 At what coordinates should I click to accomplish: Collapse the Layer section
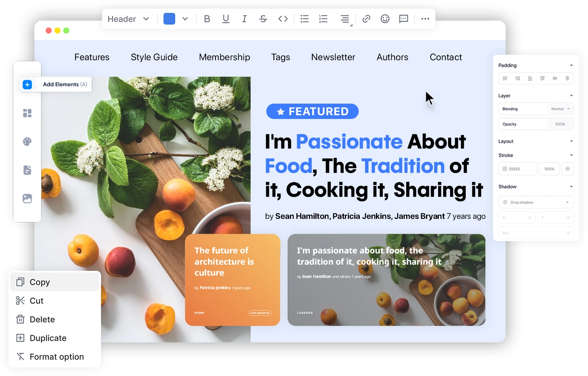571,96
